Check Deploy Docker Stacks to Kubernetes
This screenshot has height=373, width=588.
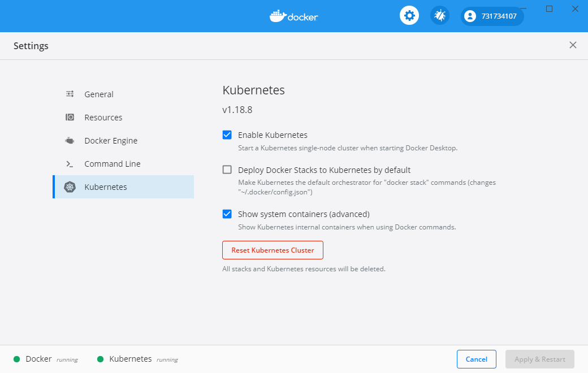[x=227, y=170]
